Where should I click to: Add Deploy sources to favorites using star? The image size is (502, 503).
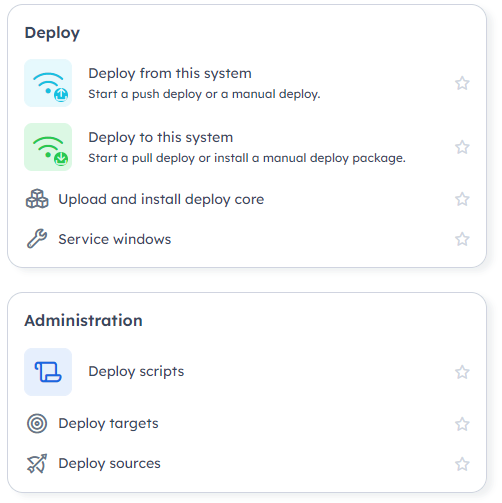pos(462,464)
